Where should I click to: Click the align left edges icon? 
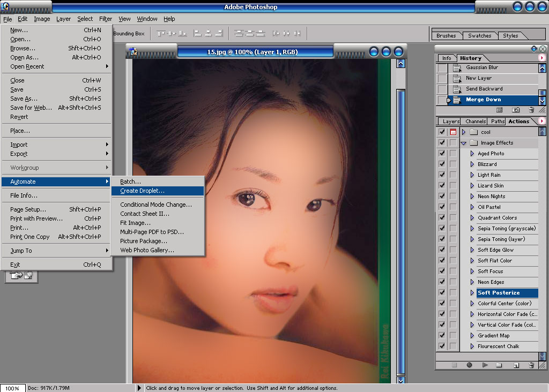(x=198, y=34)
